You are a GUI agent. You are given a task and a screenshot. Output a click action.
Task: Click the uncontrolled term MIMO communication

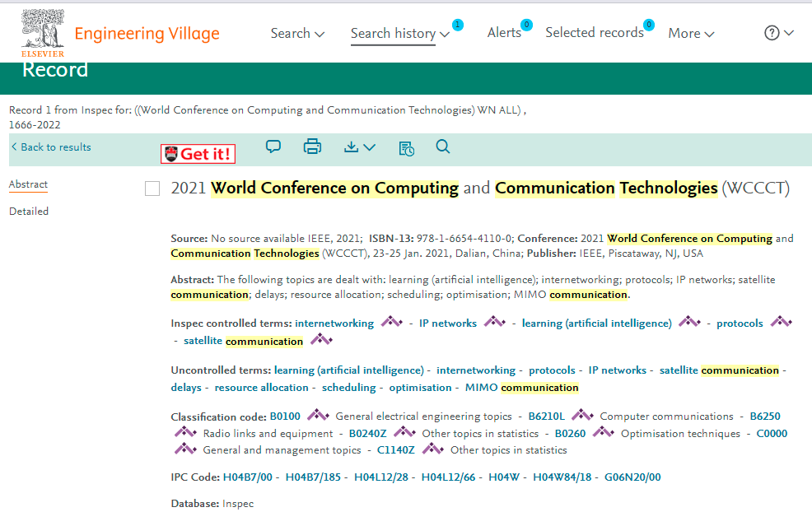521,388
